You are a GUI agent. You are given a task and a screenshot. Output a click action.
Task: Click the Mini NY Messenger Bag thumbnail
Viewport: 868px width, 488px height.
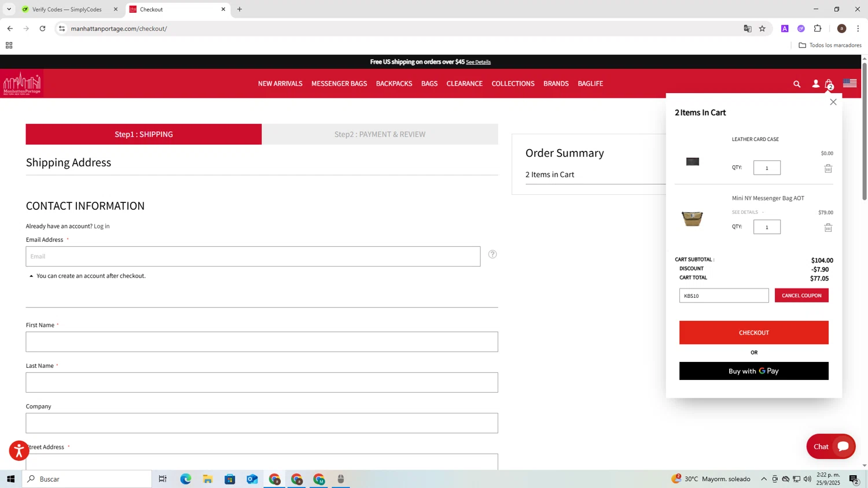click(x=692, y=219)
